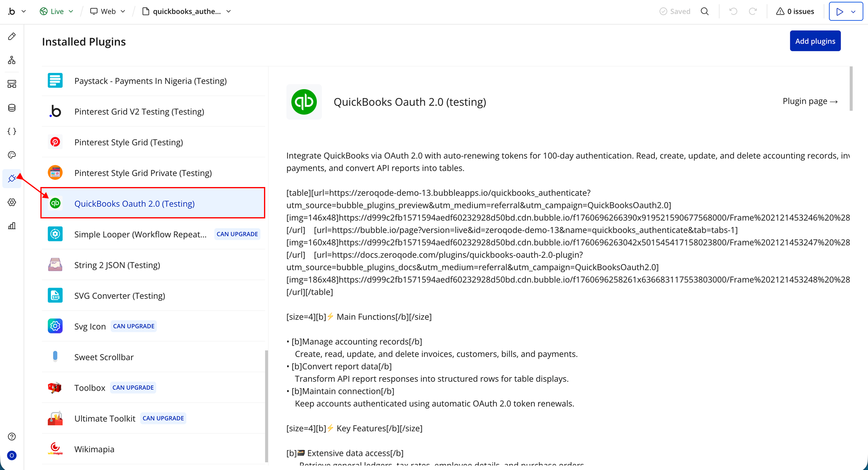Click the Add plugins button

(x=815, y=41)
